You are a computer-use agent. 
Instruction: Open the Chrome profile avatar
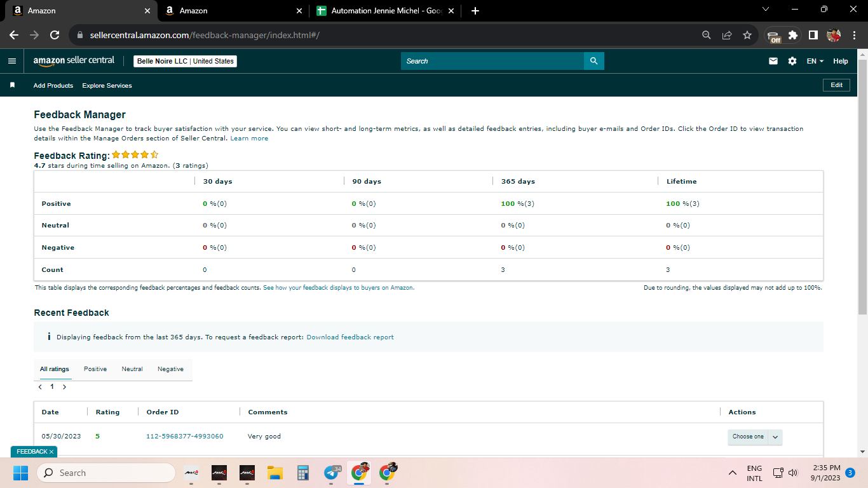click(x=834, y=36)
